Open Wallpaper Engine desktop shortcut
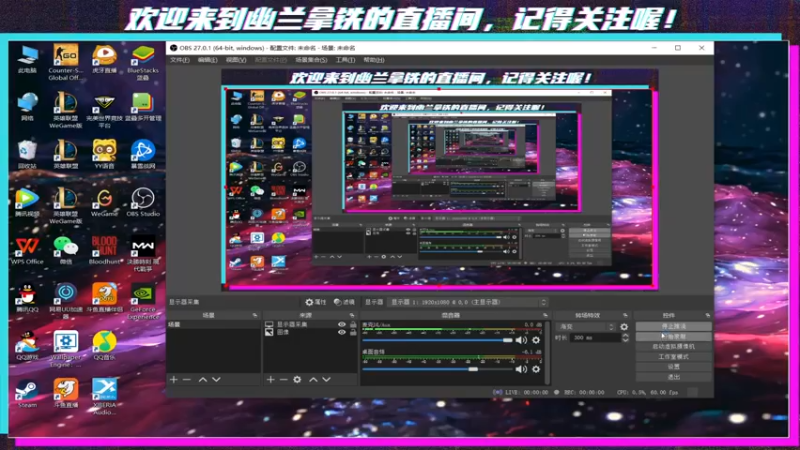The image size is (800, 450). coord(66,349)
